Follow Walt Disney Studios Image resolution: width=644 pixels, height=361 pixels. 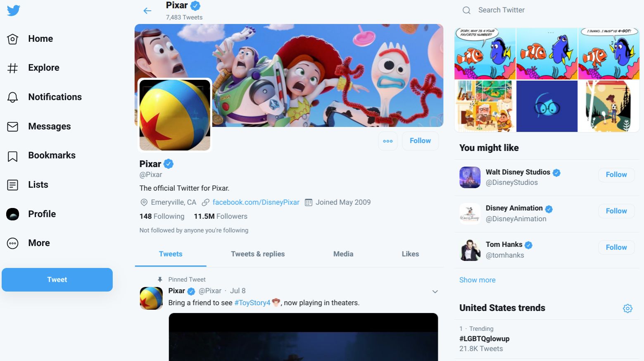pos(616,175)
